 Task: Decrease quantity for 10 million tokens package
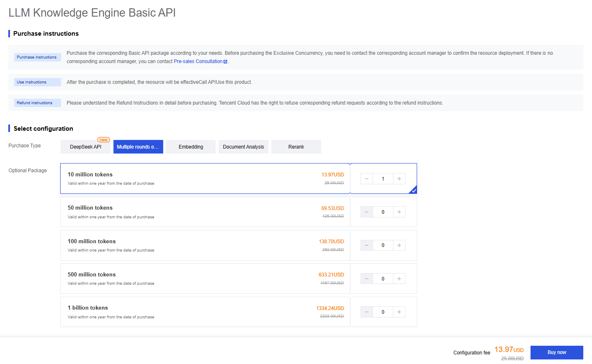tap(366, 179)
